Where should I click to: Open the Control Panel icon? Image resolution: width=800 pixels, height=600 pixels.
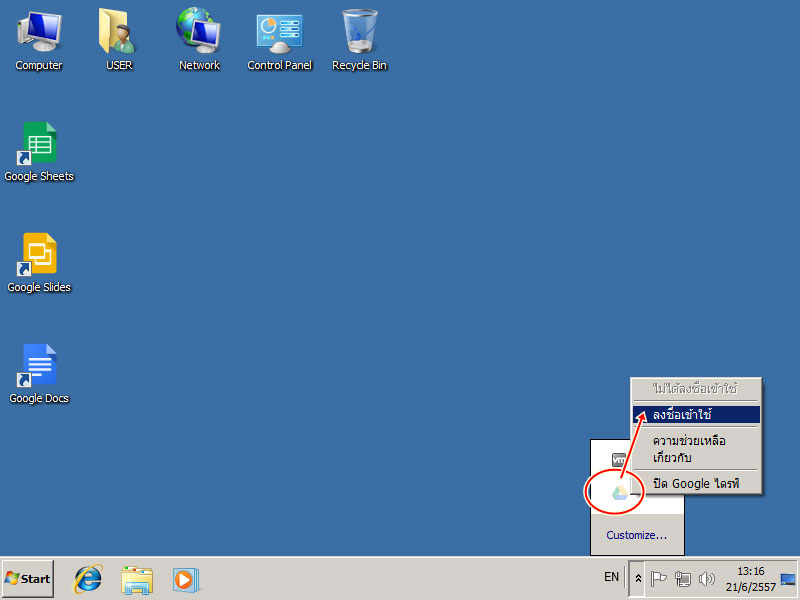point(280,40)
